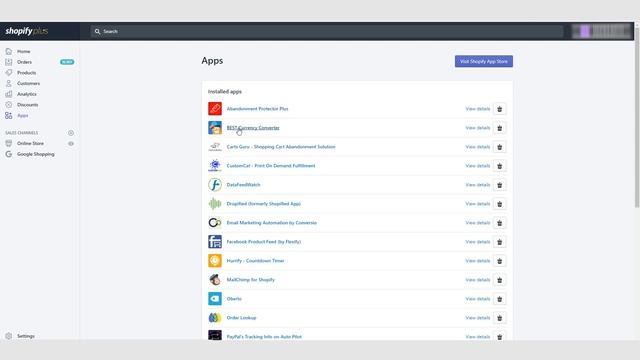Screen dimensions: 640x360
Task: Click the Search field in top bar
Action: tap(327, 31)
